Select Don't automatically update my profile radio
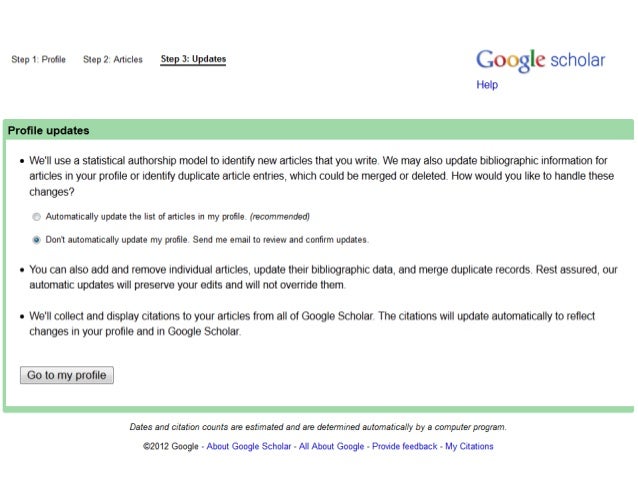This screenshot has width=638, height=479. [x=37, y=240]
